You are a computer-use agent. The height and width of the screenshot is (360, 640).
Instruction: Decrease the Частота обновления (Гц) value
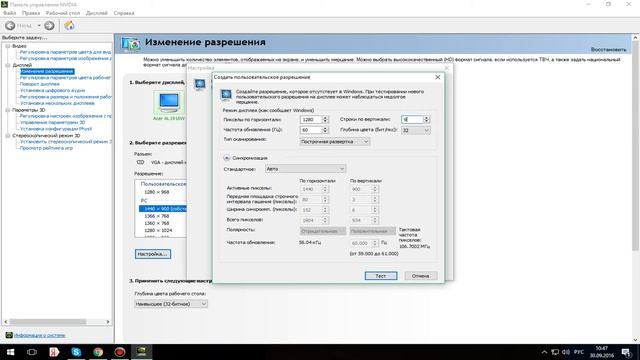325,132
